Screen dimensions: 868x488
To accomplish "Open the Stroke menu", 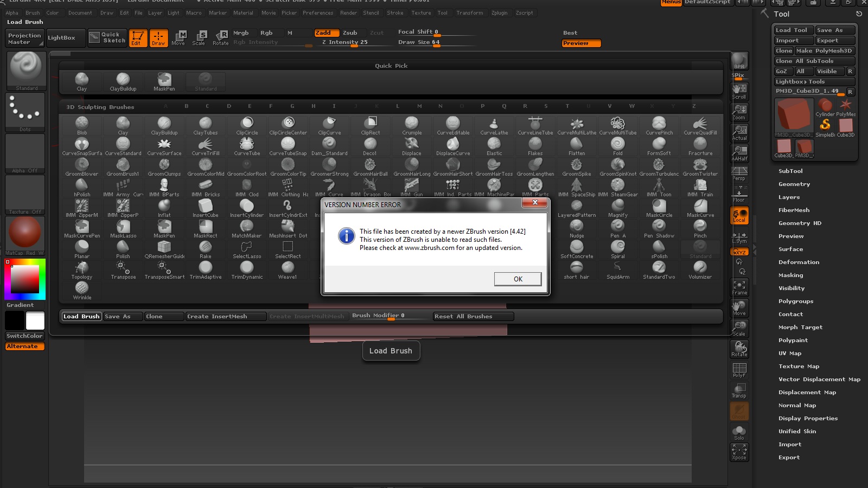I will click(395, 13).
